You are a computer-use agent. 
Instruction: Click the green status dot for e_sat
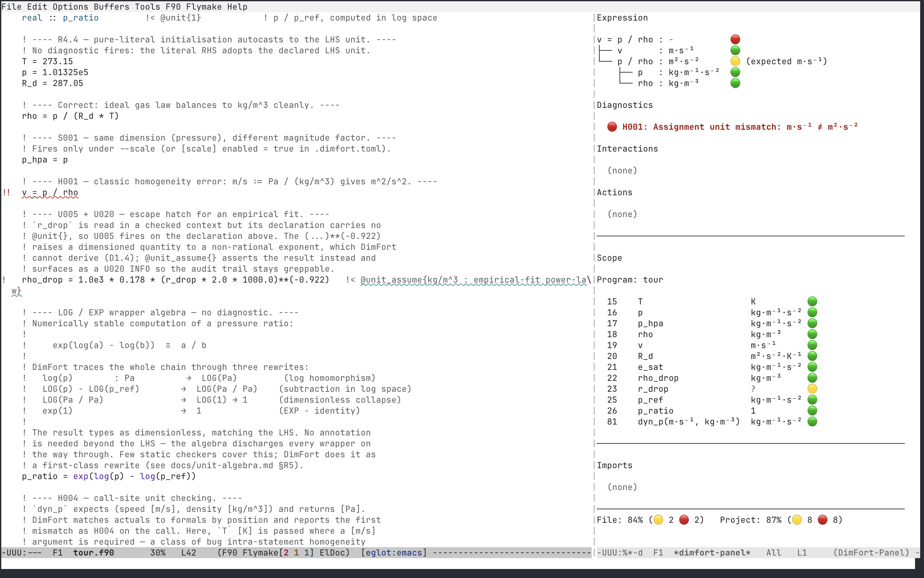coord(812,367)
